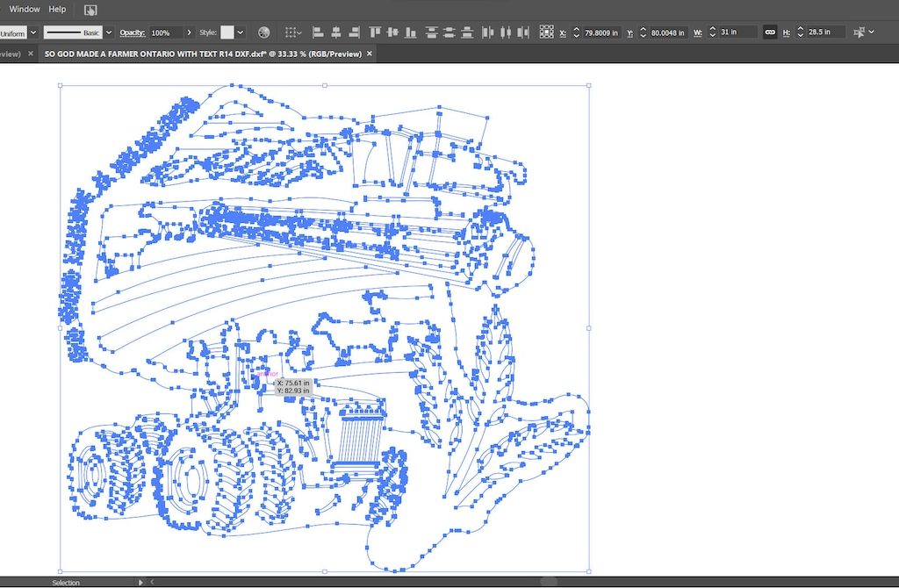The width and height of the screenshot is (899, 588).
Task: Select the reference point locator grid
Action: click(545, 32)
